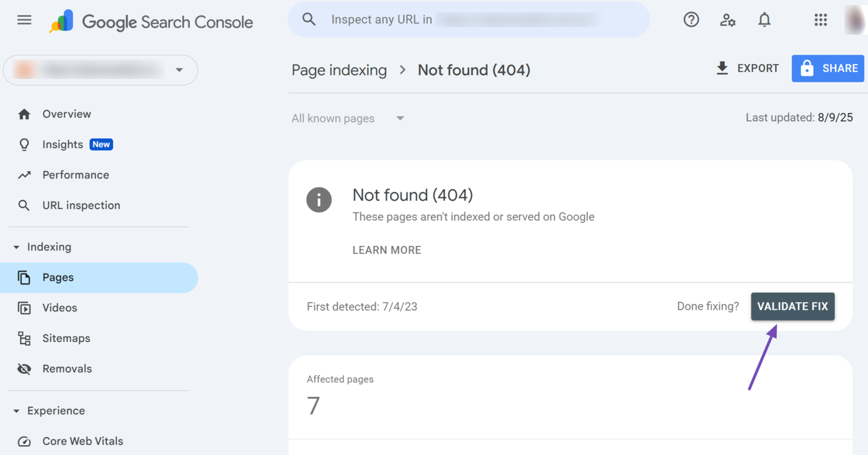Click the info icon beside Not found
Image resolution: width=868 pixels, height=455 pixels.
(x=319, y=200)
